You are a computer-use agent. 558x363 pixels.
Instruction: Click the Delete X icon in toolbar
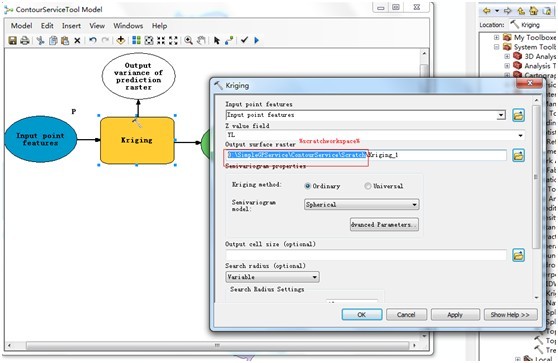point(77,41)
